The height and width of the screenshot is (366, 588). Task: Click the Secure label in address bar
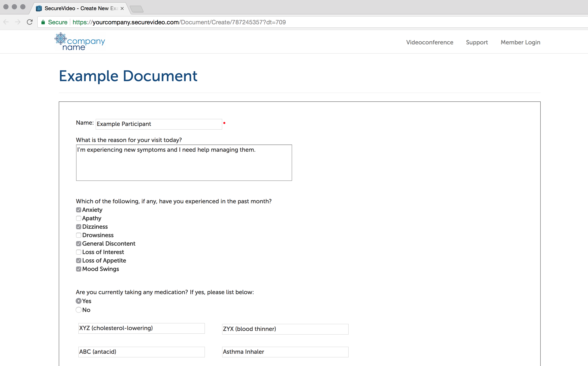point(58,22)
